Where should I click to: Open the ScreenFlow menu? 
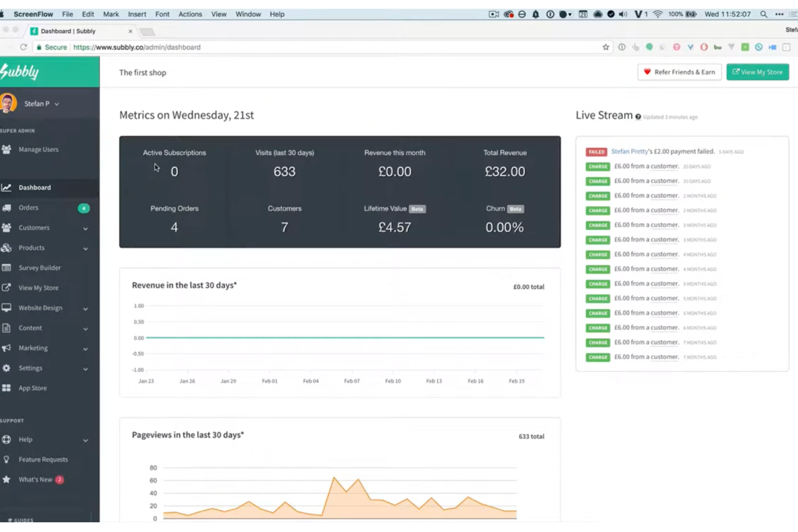click(33, 15)
